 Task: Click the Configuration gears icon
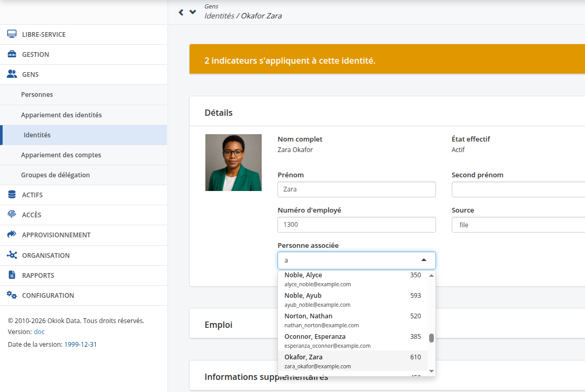12,295
